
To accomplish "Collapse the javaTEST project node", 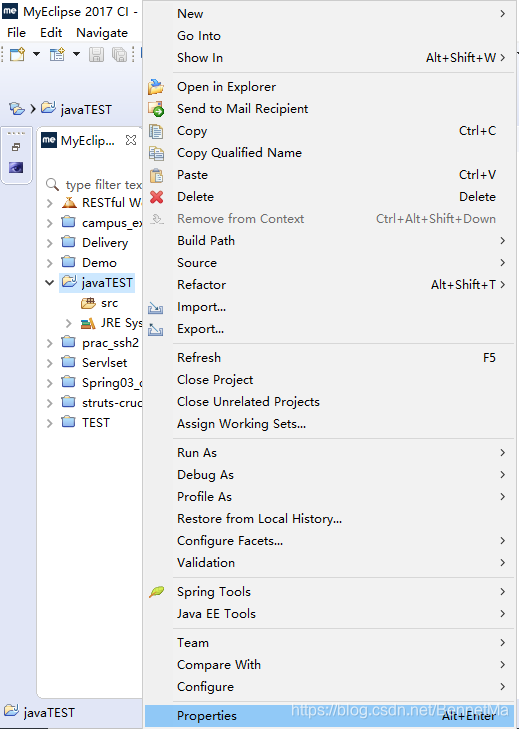I will point(50,283).
